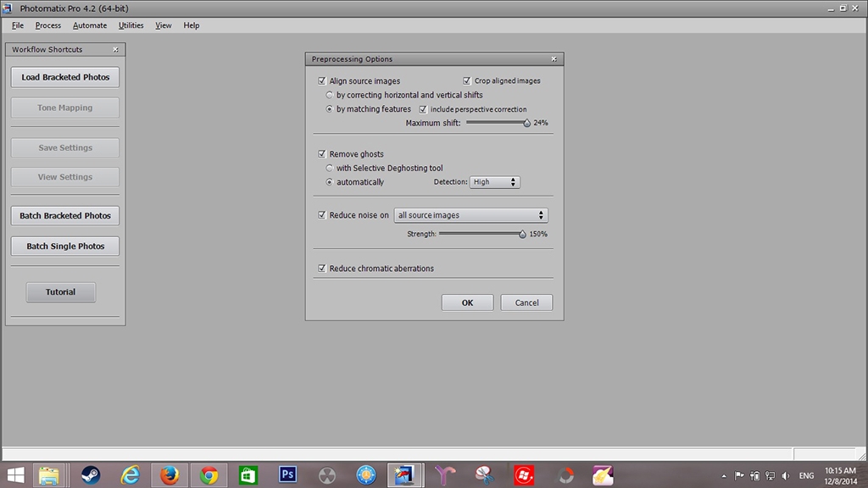This screenshot has height=488, width=868.
Task: Click Batch Single Photos button
Action: [65, 247]
